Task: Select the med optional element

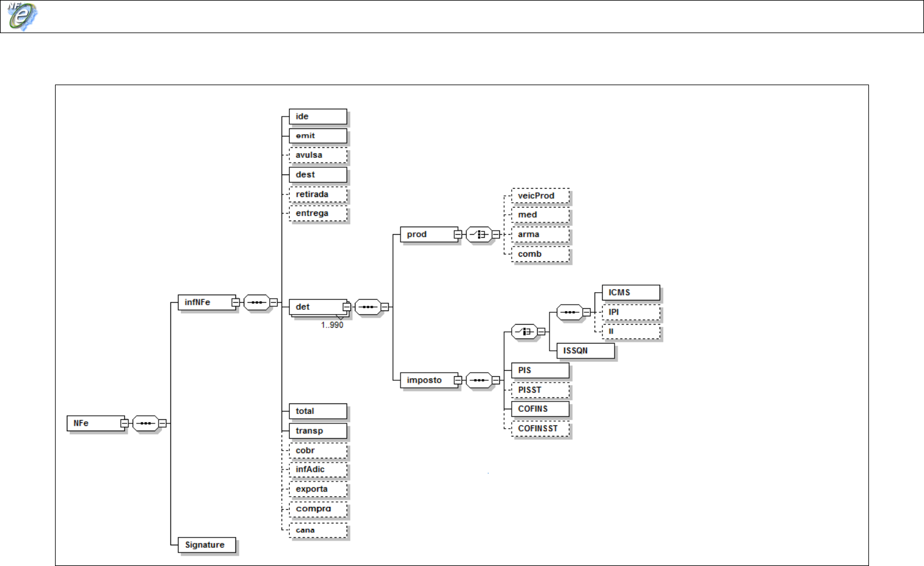Action: pyautogui.click(x=541, y=215)
